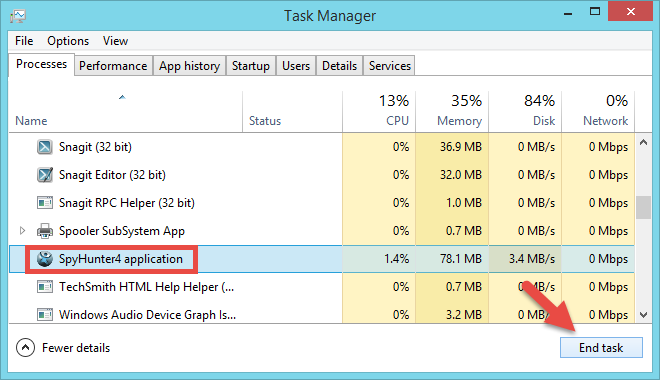Switch to the App history tab
This screenshot has height=380, width=660.
click(x=189, y=66)
